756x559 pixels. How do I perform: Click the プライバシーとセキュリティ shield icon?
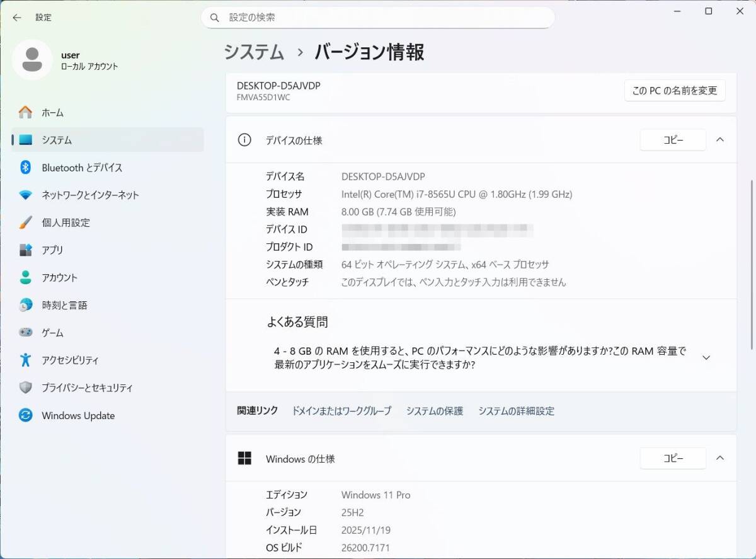(25, 388)
